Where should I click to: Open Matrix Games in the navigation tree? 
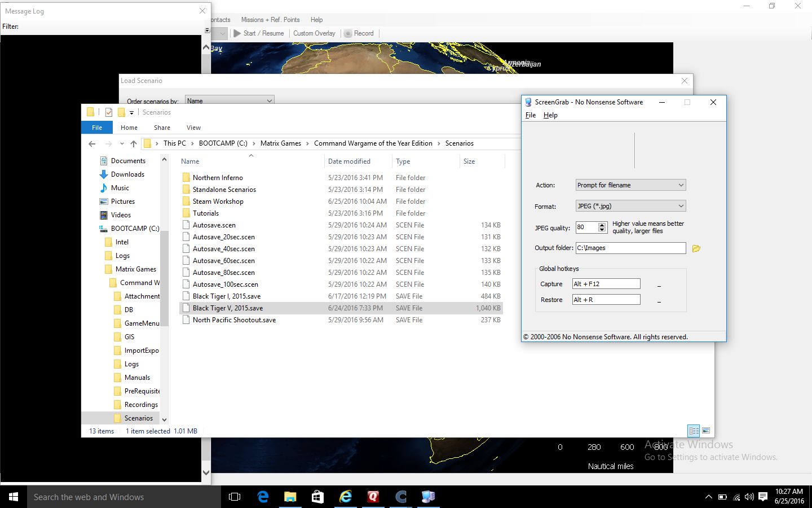pyautogui.click(x=136, y=269)
